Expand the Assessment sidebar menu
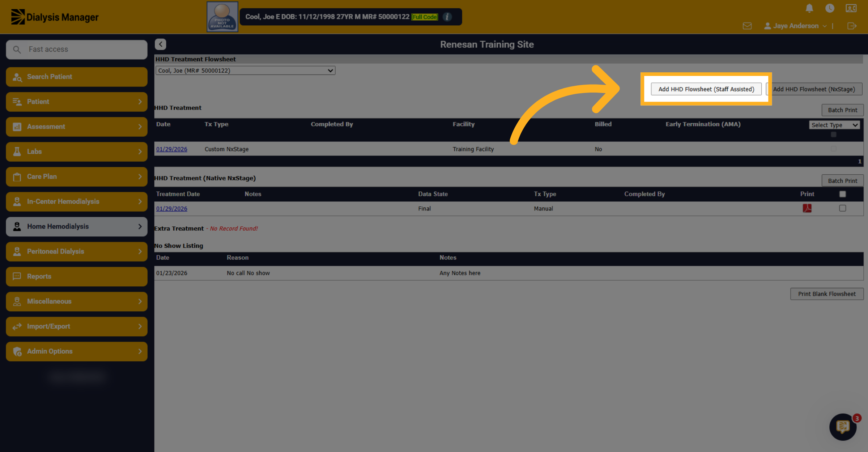This screenshot has width=868, height=452. click(77, 127)
